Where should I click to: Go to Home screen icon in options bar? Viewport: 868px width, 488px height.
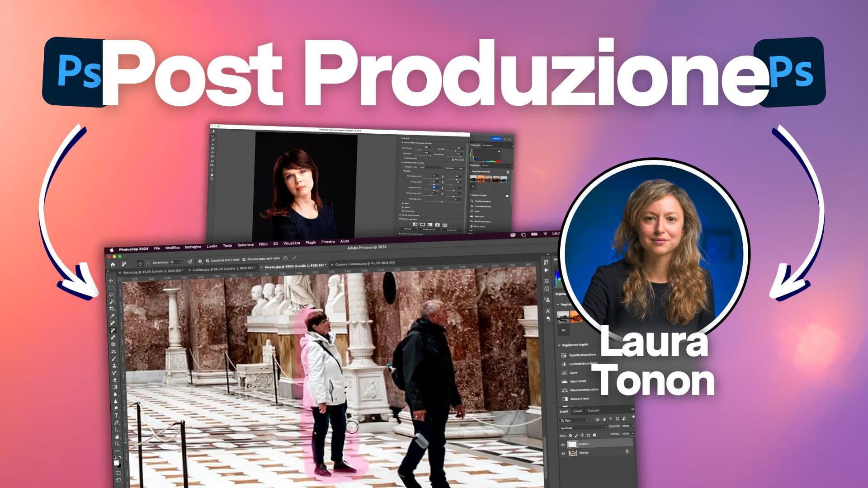(x=113, y=265)
